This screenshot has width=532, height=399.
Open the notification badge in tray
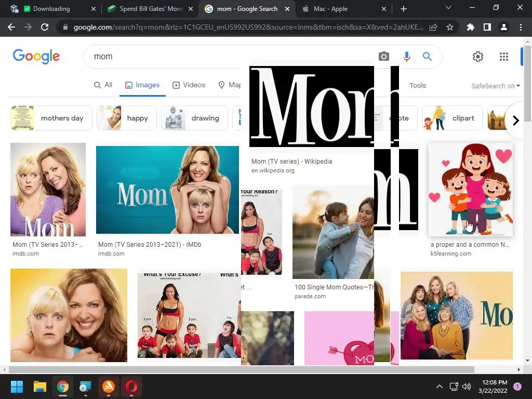[x=517, y=387]
